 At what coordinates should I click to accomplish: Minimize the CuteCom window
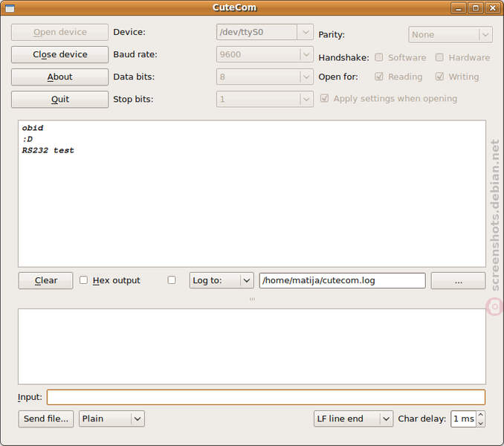point(459,8)
